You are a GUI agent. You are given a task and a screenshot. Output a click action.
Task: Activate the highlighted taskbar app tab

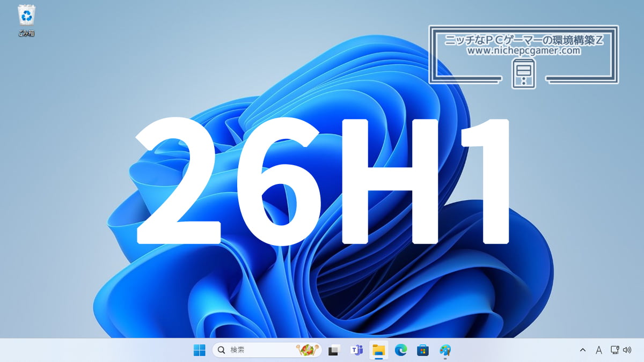coord(379,350)
